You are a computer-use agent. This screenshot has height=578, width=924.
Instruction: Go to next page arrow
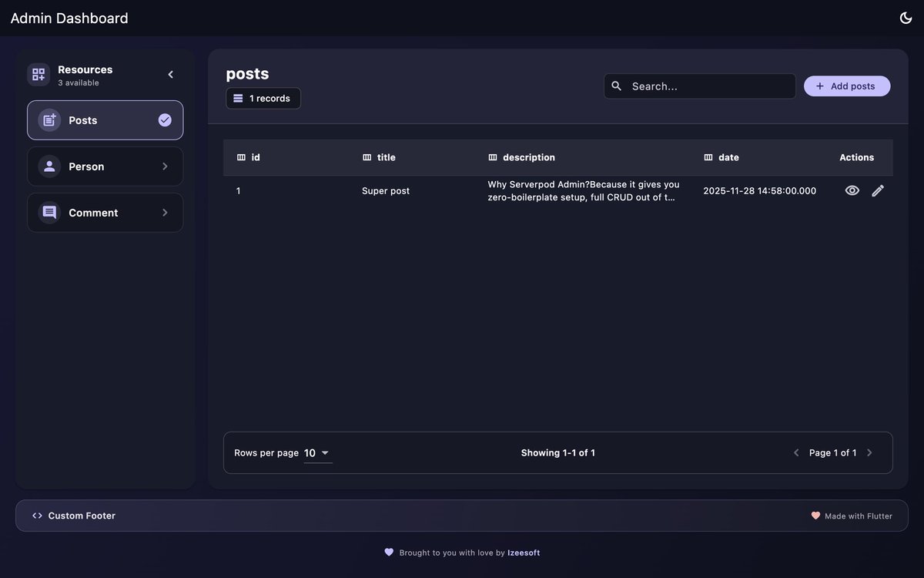(870, 453)
